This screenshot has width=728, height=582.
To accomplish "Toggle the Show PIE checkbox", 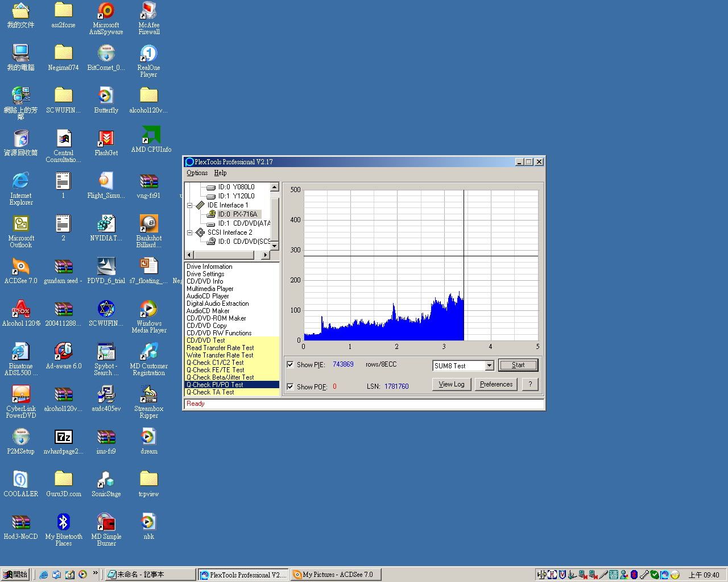I will [291, 364].
